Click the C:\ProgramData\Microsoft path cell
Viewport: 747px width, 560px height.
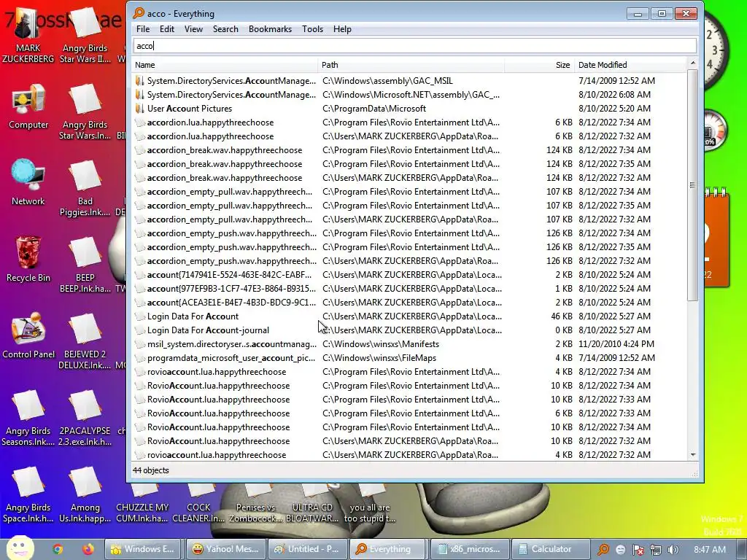374,109
